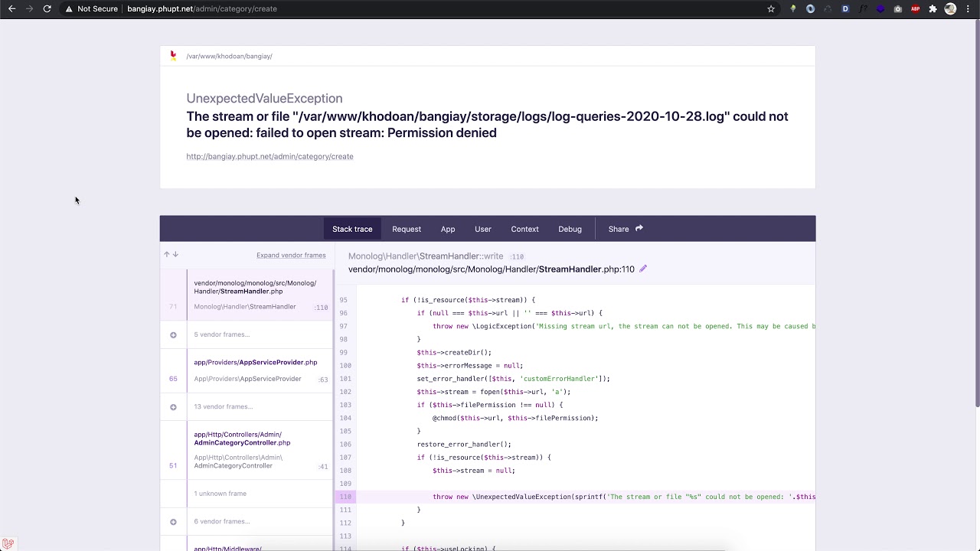Open the Extensions puzzle-piece menu
980x551 pixels.
click(x=933, y=8)
